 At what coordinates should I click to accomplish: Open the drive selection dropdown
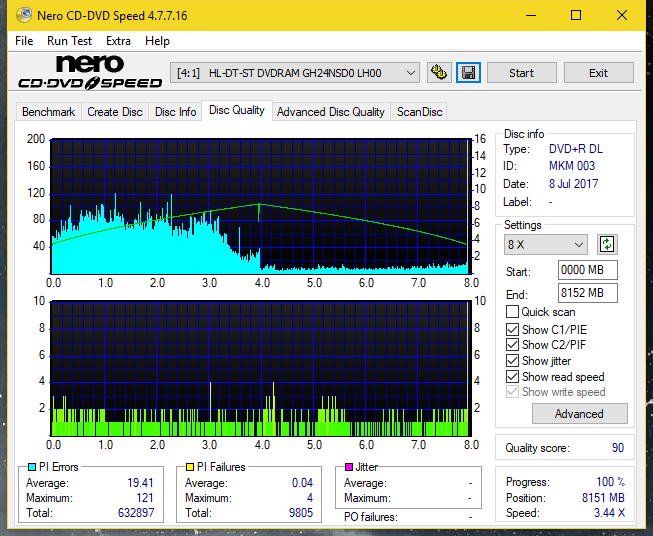[x=295, y=73]
